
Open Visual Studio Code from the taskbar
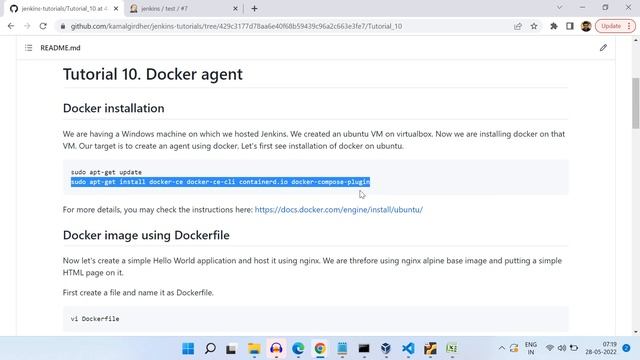click(x=408, y=349)
